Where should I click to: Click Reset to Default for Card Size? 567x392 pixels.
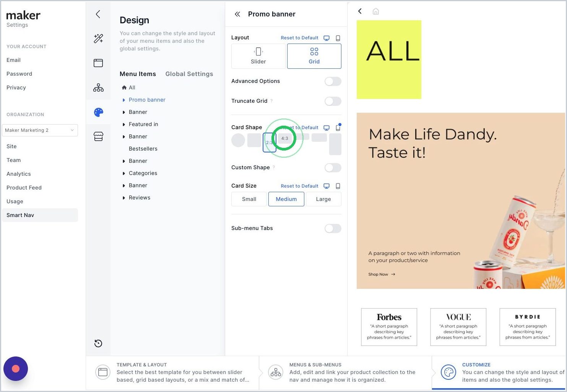[299, 186]
